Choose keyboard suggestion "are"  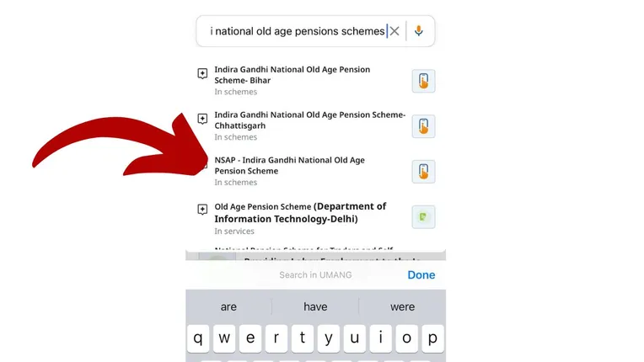click(228, 306)
